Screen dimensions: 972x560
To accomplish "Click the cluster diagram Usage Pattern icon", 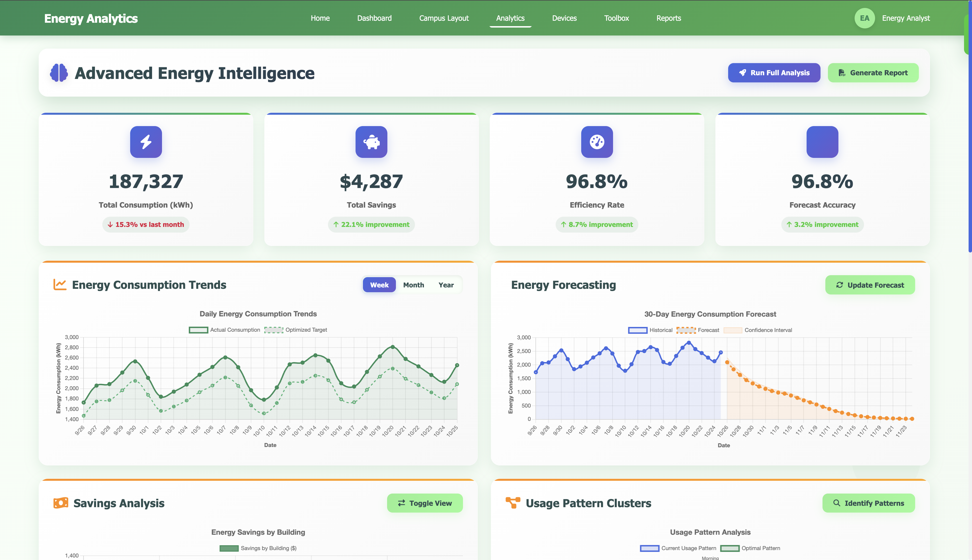I will point(513,503).
